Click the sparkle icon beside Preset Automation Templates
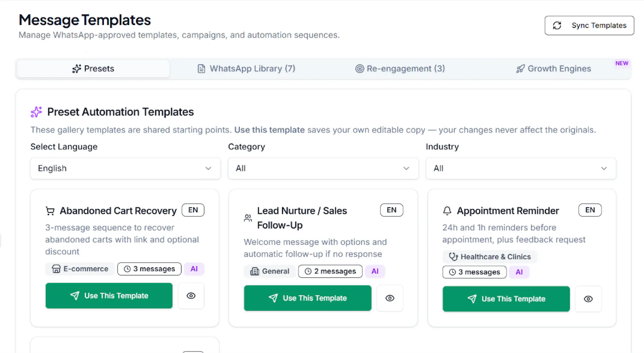Screen dimensions: 644x353 (x=36, y=112)
